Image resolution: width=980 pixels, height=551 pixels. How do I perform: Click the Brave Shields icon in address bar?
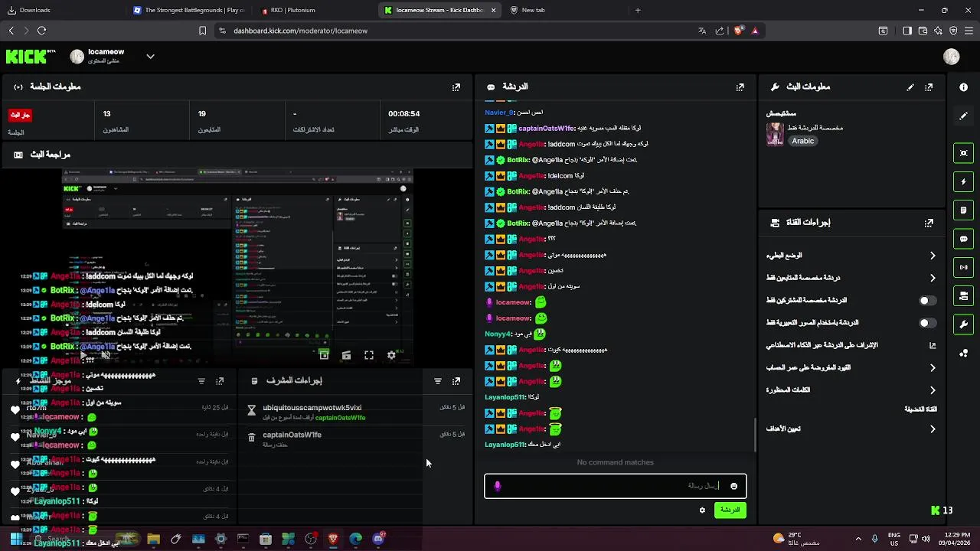click(x=739, y=31)
